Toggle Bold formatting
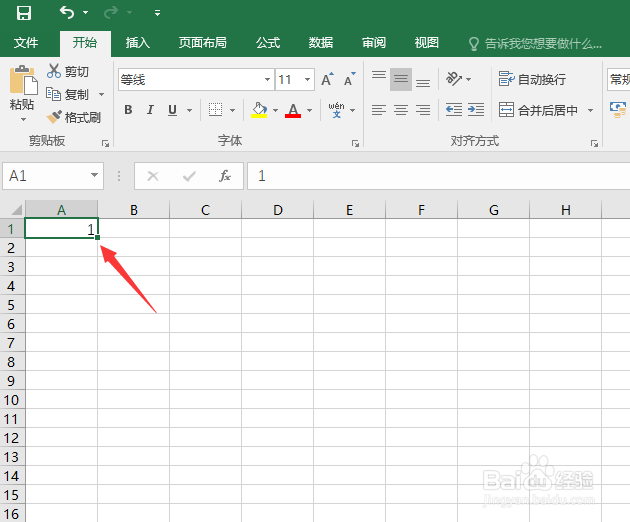Viewport: 630px width, 522px height. [x=128, y=110]
